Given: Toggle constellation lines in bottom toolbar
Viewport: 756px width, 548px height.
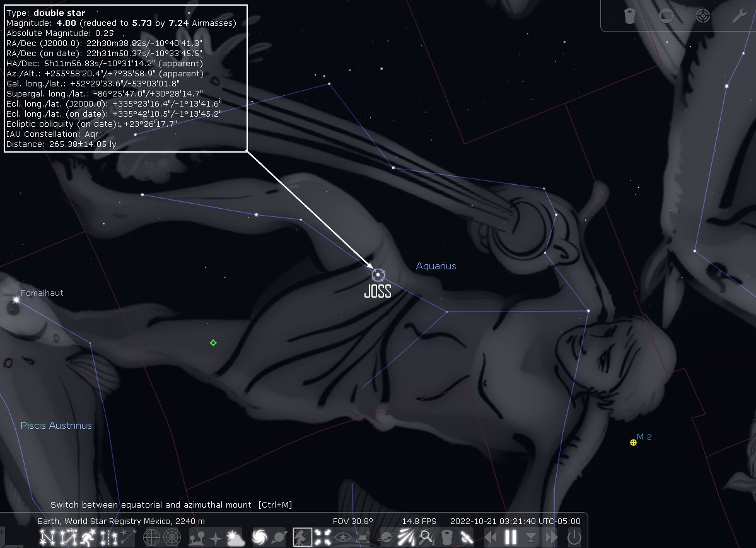Looking at the screenshot, I should 47,537.
